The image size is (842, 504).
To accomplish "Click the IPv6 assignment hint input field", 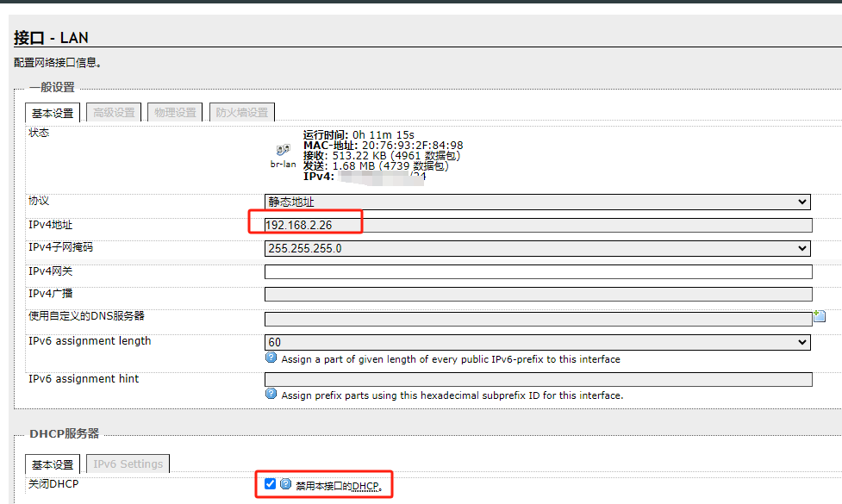I will (x=538, y=380).
